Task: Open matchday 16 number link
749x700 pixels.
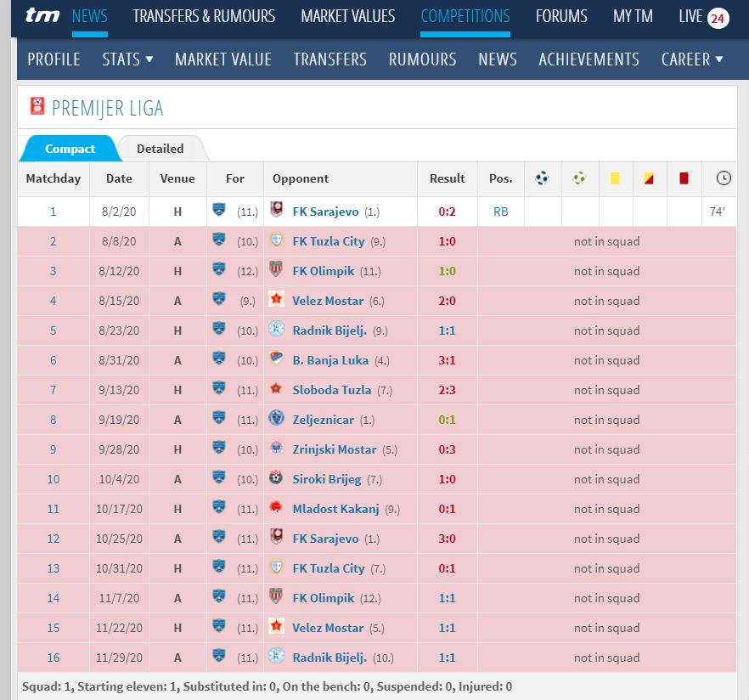Action: tap(53, 658)
